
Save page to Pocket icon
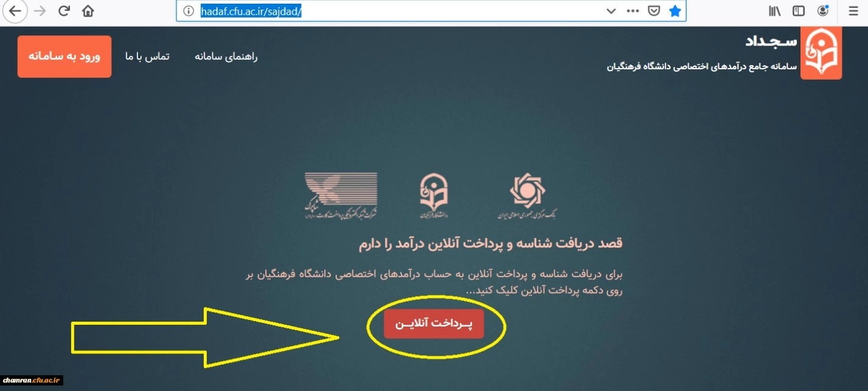pos(654,11)
